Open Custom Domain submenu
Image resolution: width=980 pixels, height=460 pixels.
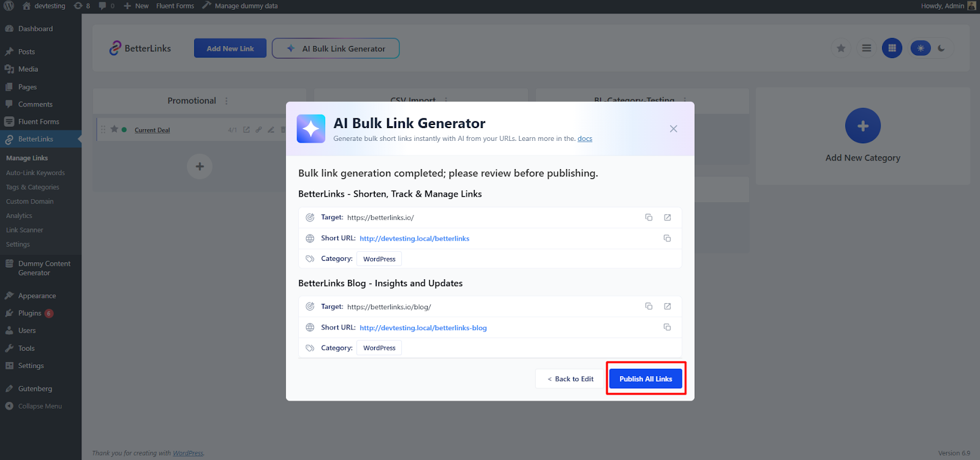point(30,202)
